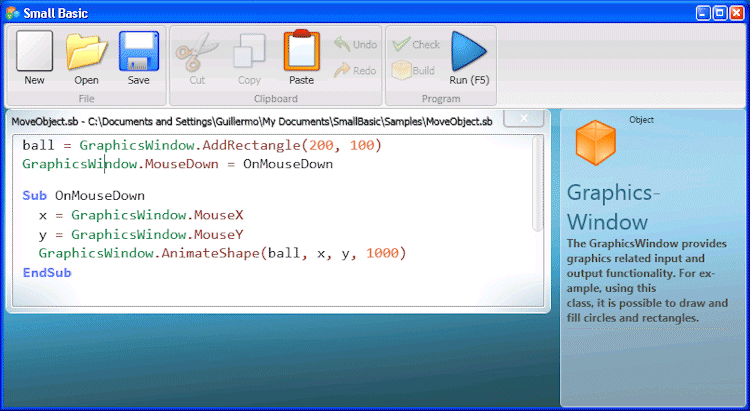Redo the last undone edit
Screen dimensions: 750x411
[x=355, y=71]
